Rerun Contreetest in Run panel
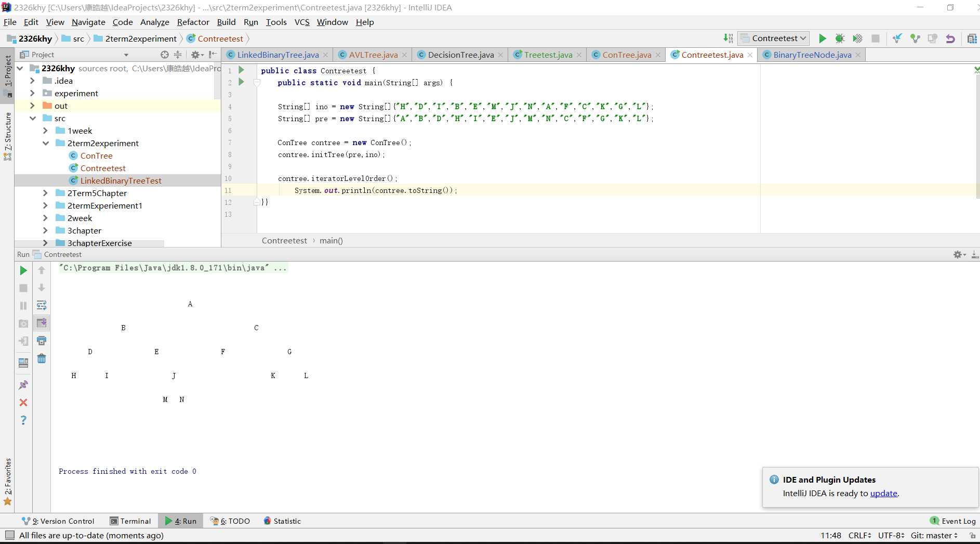 [23, 270]
